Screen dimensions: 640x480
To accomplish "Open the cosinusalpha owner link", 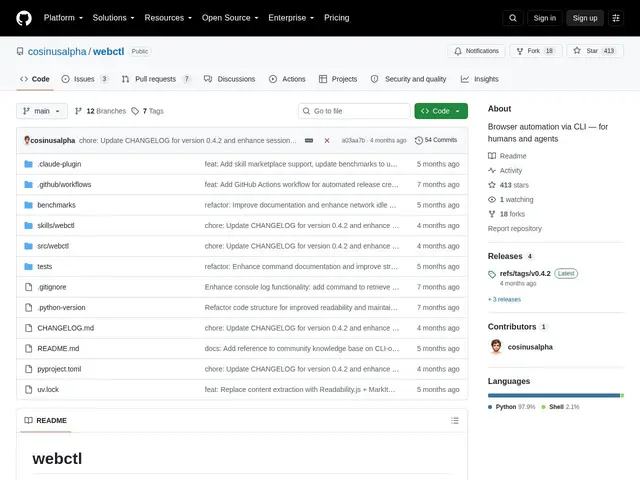I will [x=57, y=51].
